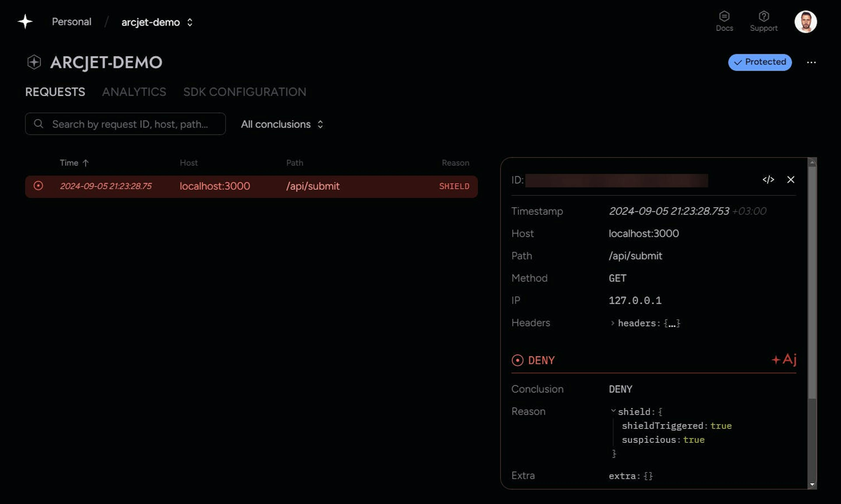The width and height of the screenshot is (841, 504).
Task: Close the request details panel
Action: 790,180
